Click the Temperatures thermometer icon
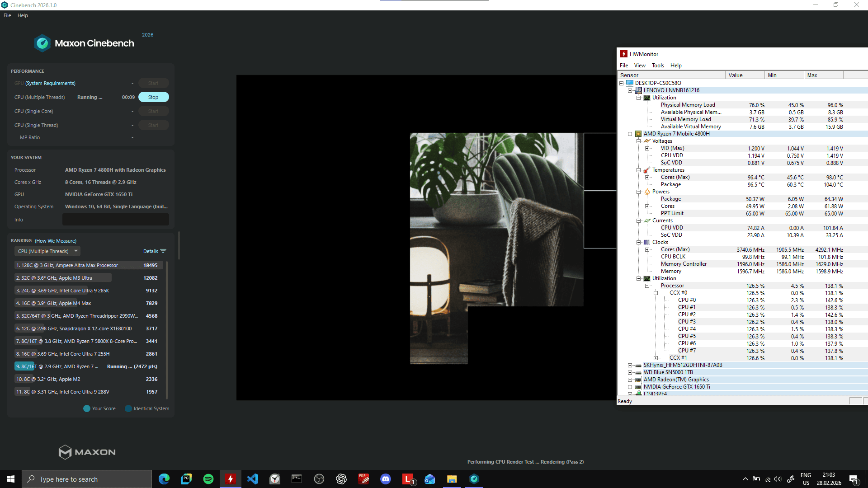The width and height of the screenshot is (868, 488). [647, 170]
